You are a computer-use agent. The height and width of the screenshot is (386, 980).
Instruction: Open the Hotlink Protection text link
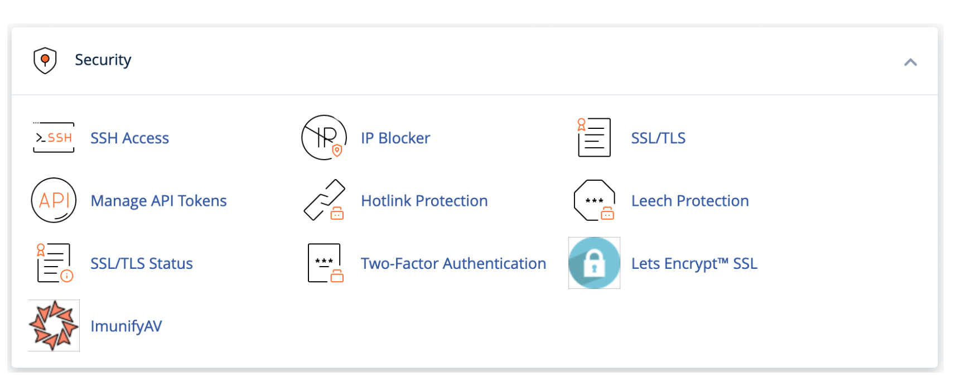(x=424, y=201)
